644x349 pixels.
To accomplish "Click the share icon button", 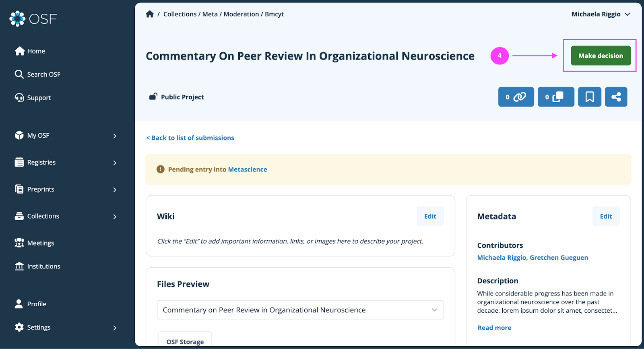I will [616, 97].
